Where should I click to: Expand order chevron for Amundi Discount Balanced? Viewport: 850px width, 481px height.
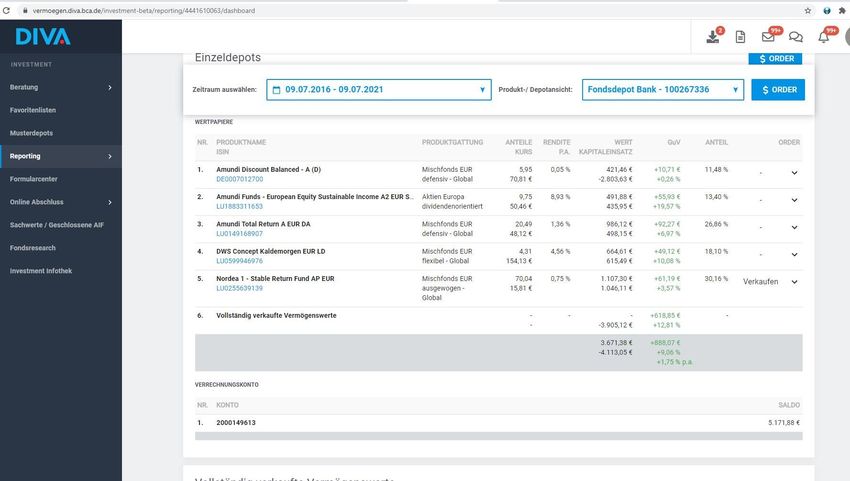pos(795,173)
